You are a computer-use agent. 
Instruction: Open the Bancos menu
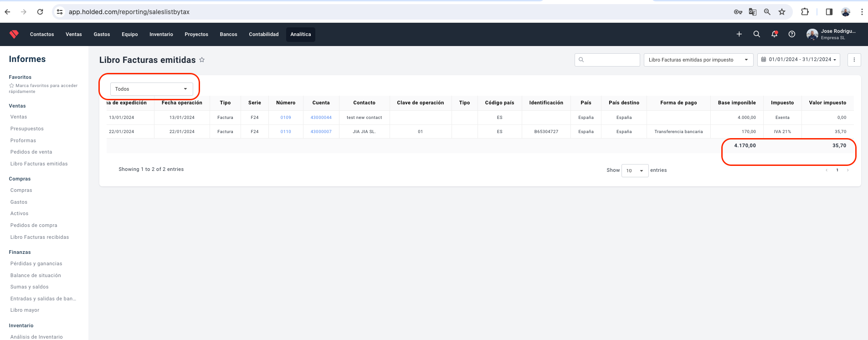229,34
